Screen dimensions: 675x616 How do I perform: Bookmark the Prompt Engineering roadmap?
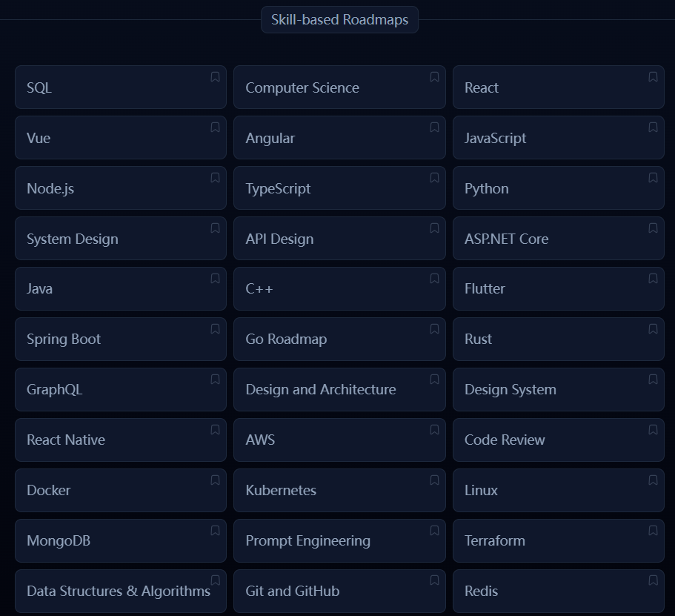click(x=434, y=530)
